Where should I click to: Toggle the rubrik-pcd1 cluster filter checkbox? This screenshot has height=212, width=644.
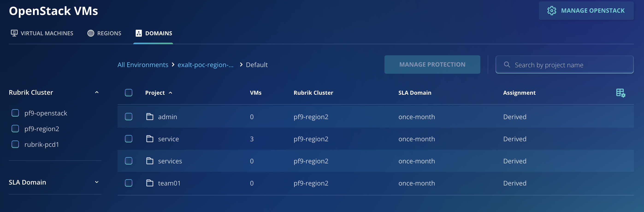pyautogui.click(x=15, y=144)
